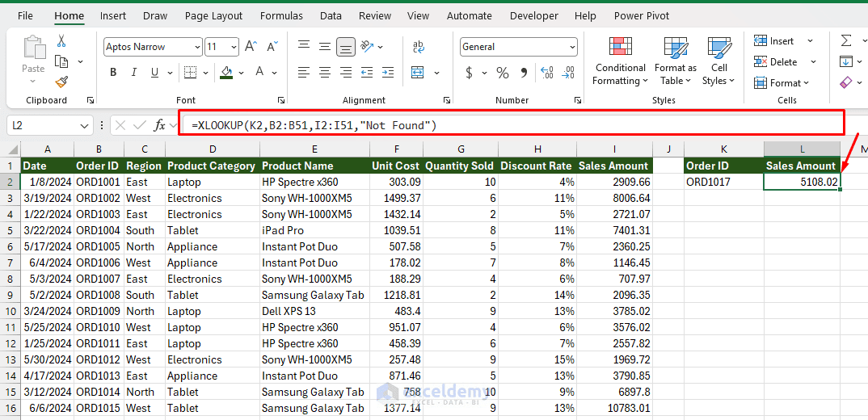The width and height of the screenshot is (868, 420).
Task: Click the Orientation text-angle icon
Action: [x=367, y=46]
